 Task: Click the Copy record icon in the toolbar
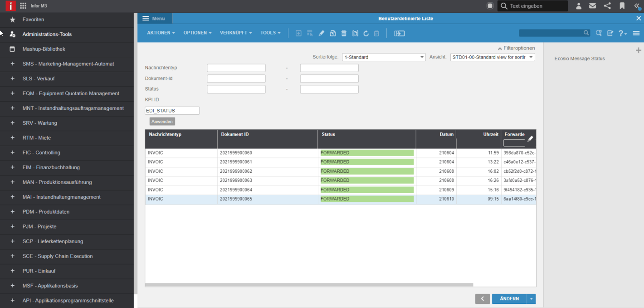332,33
